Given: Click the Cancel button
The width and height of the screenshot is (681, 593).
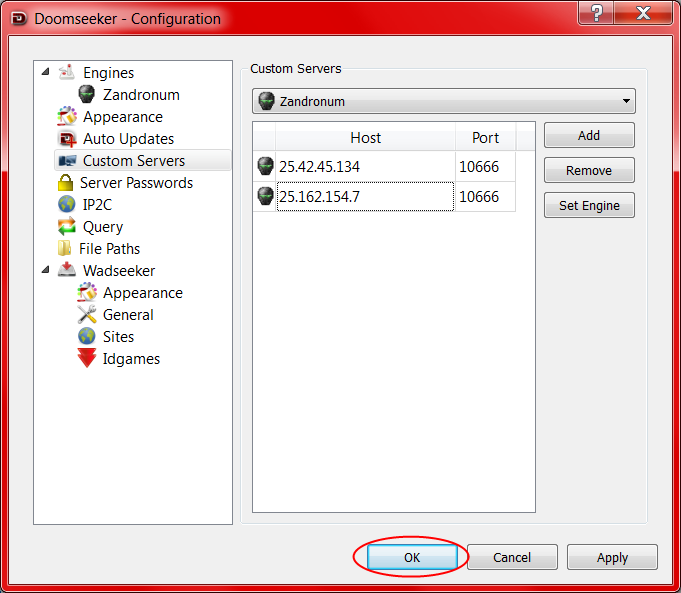Looking at the screenshot, I should pyautogui.click(x=512, y=557).
